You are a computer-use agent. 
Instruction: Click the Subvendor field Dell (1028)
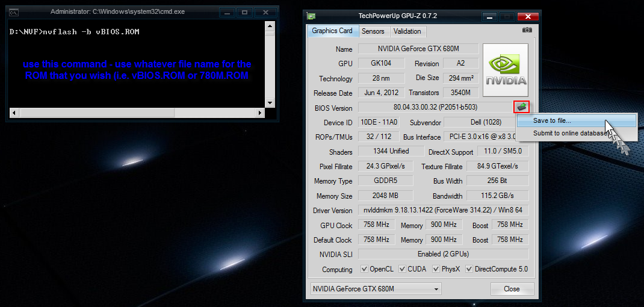[486, 122]
